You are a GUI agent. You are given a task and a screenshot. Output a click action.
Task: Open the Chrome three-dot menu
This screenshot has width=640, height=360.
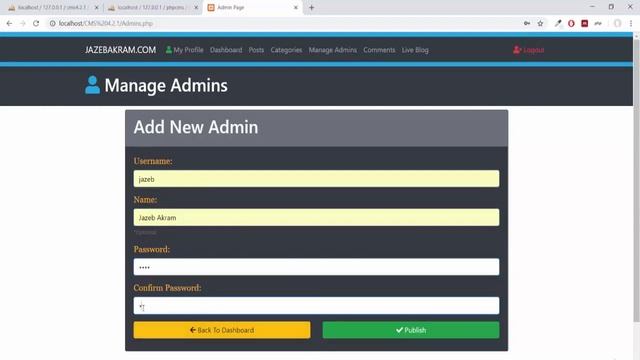tap(631, 24)
